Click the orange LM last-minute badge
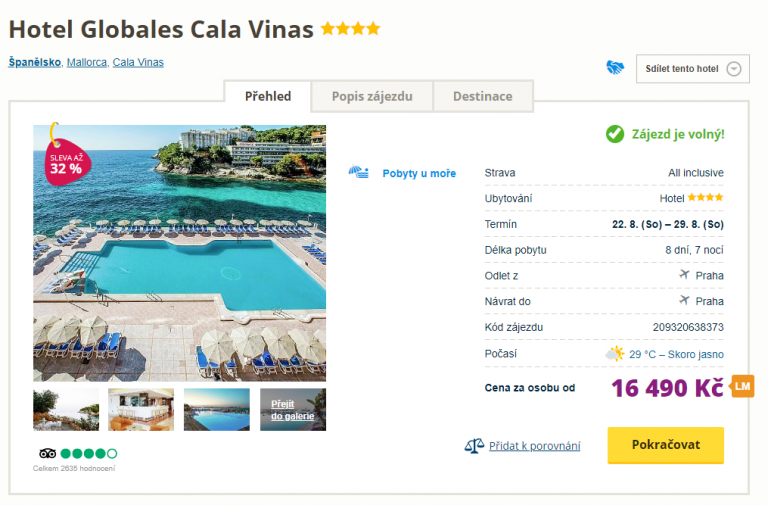 click(x=742, y=386)
